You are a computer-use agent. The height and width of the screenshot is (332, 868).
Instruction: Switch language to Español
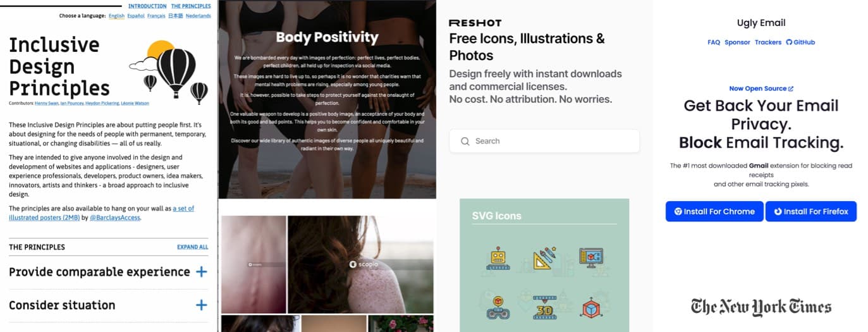click(x=136, y=16)
